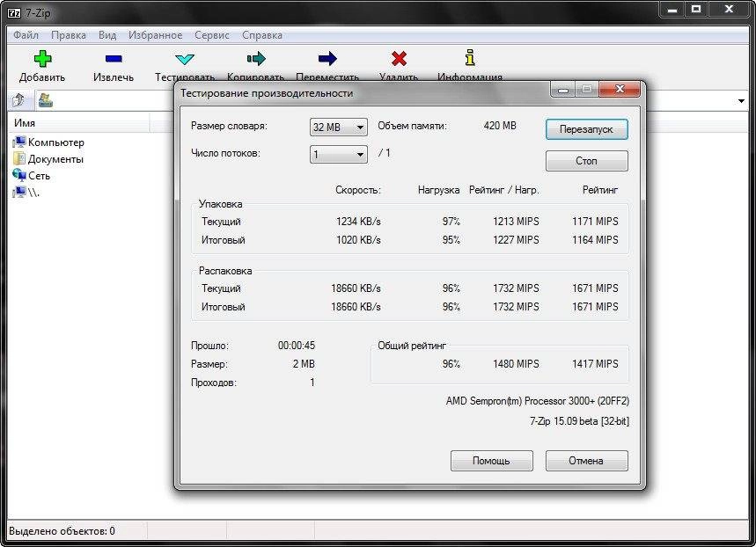Click the 7-Zip 15.09 beta version text
756x547 pixels.
[x=579, y=421]
